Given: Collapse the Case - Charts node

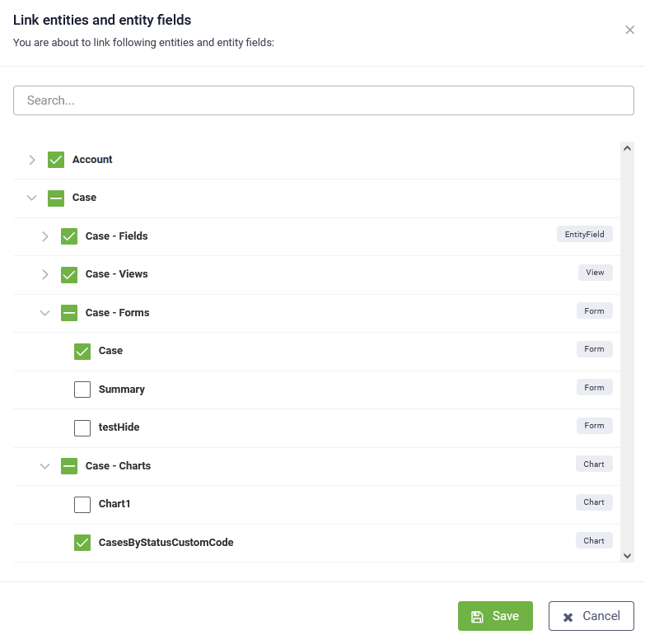Looking at the screenshot, I should pyautogui.click(x=44, y=466).
